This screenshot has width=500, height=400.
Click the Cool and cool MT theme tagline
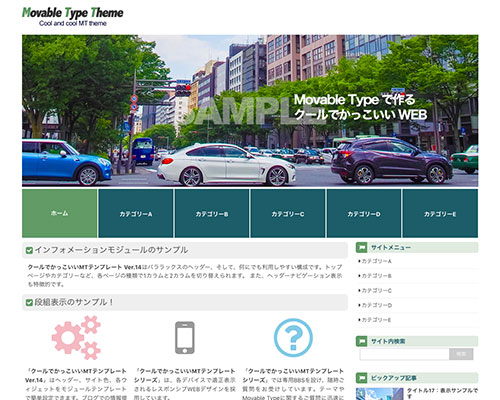click(x=73, y=23)
